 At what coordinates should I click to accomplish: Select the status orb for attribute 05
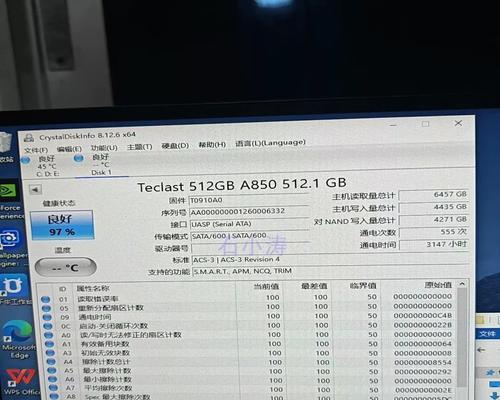click(46, 308)
